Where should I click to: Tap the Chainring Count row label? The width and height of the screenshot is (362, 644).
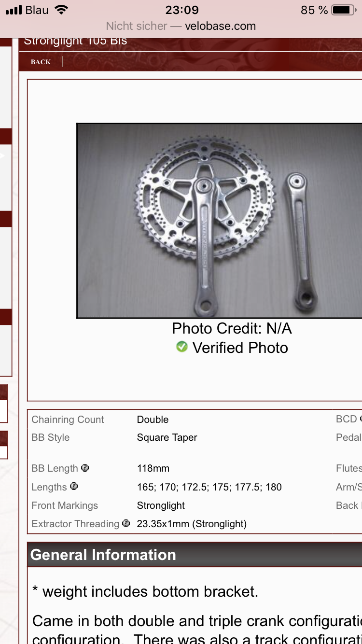(68, 420)
